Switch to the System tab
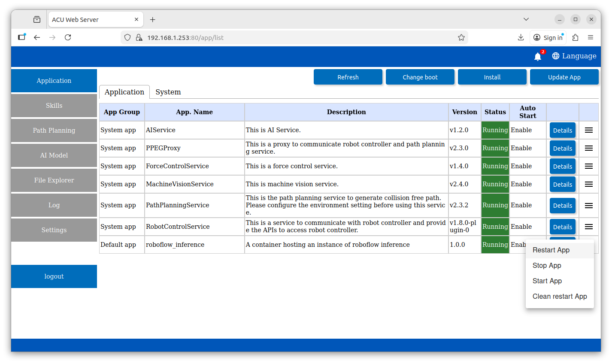Screen dimensions: 612x364 pos(168,92)
